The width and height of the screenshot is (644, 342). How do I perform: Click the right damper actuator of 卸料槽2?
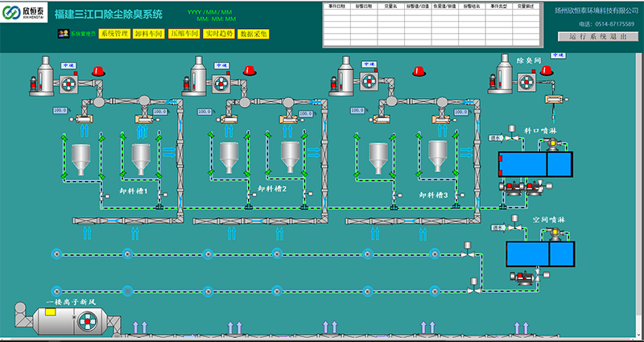291,119
